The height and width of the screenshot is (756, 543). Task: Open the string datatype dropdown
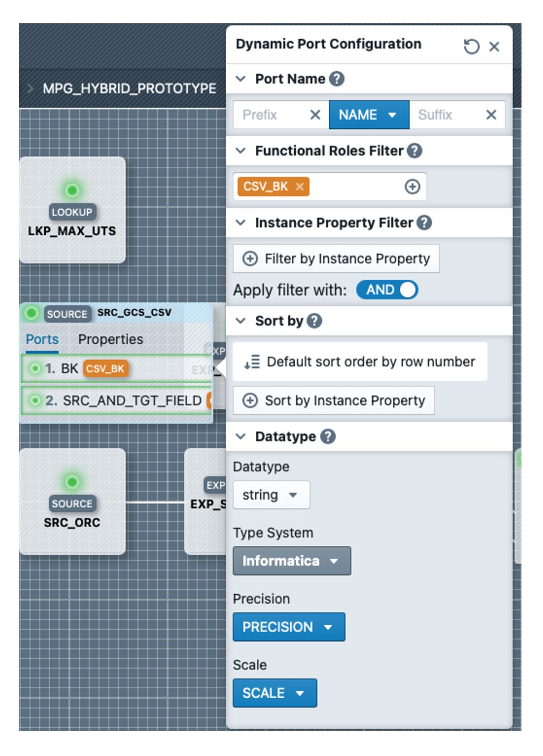271,495
